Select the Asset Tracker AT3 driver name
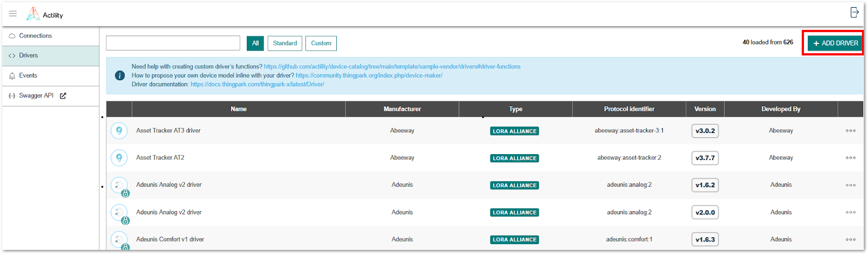The width and height of the screenshot is (868, 254). (x=168, y=131)
